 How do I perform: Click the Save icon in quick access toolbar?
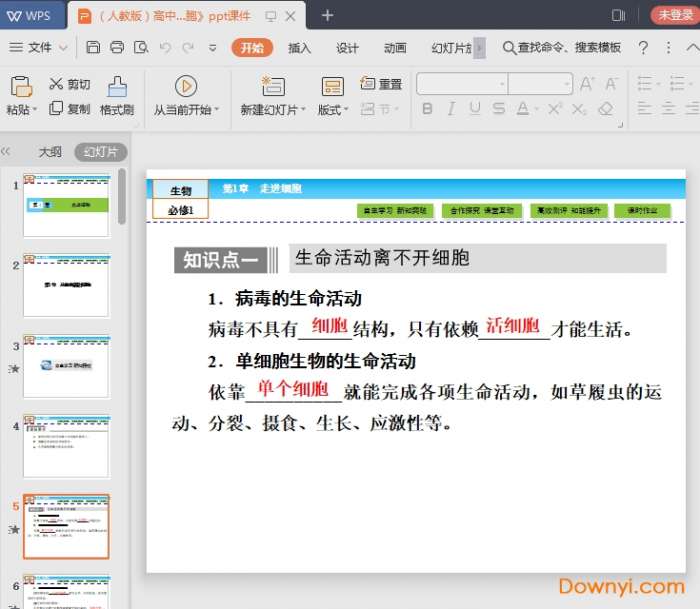tap(93, 48)
